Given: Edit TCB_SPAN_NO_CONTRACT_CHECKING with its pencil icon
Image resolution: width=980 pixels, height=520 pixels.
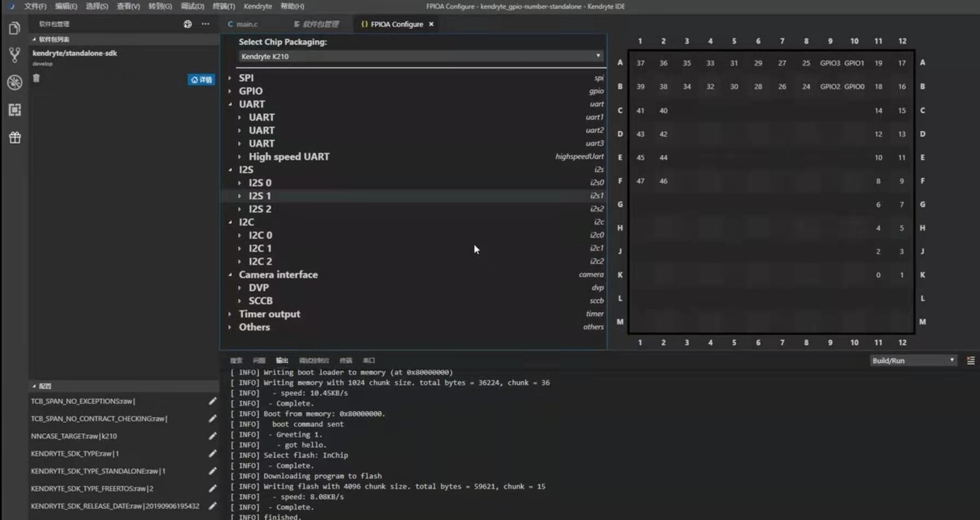Looking at the screenshot, I should [x=212, y=419].
